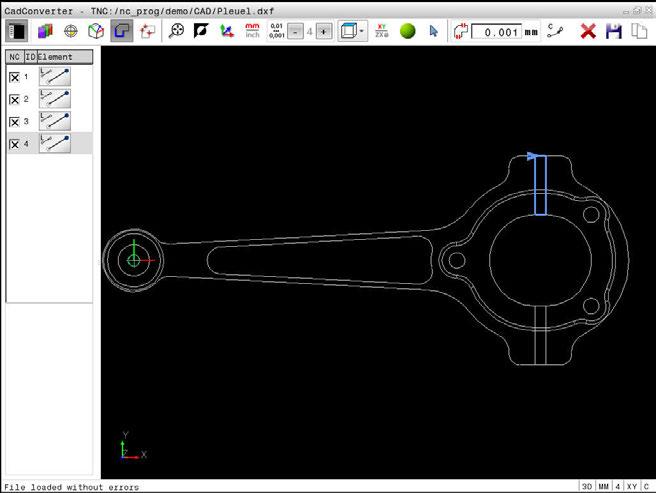Viewport: 656px width, 493px height.
Task: Click the copy to clipboard icon
Action: click(639, 31)
